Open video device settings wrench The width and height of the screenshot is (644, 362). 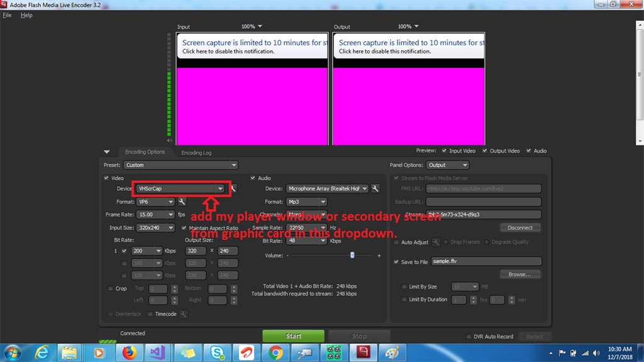coord(233,188)
